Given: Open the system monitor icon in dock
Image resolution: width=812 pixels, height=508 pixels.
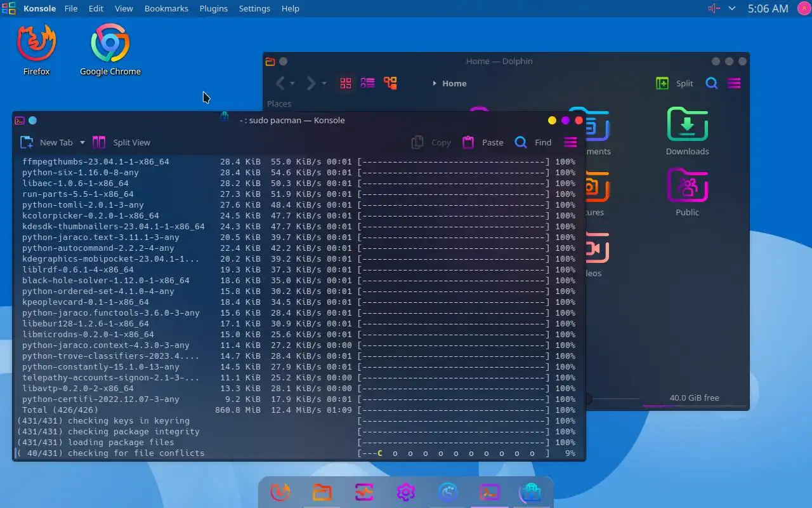Looking at the screenshot, I should pos(364,492).
